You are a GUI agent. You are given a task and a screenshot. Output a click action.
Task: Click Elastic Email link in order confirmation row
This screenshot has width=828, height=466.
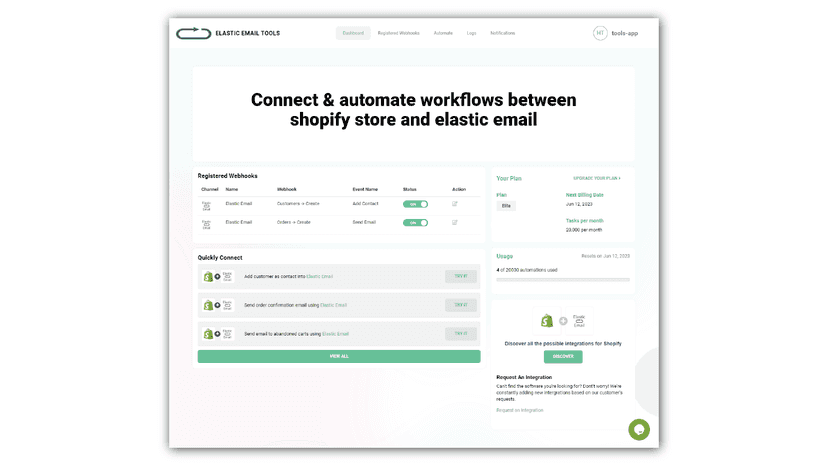pyautogui.click(x=333, y=305)
